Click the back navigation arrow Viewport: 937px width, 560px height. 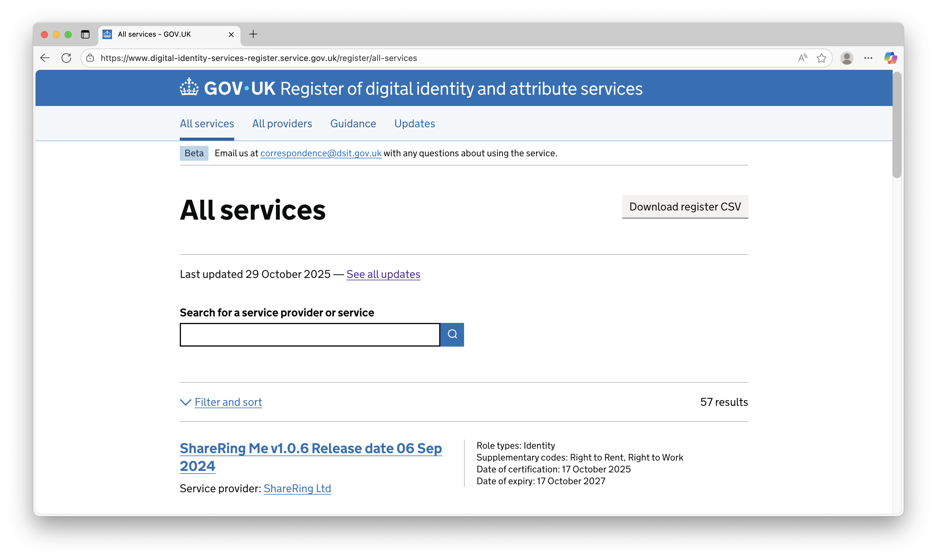(x=44, y=58)
